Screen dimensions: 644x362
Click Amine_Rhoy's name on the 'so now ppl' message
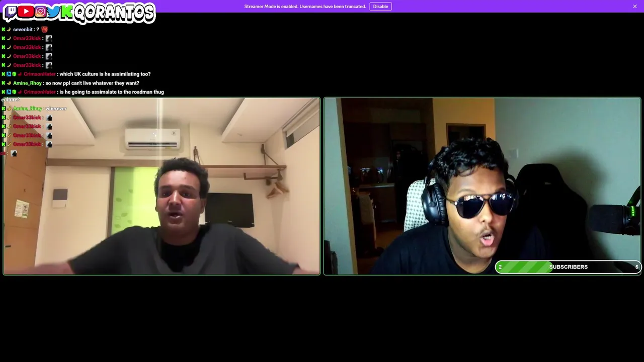click(27, 83)
